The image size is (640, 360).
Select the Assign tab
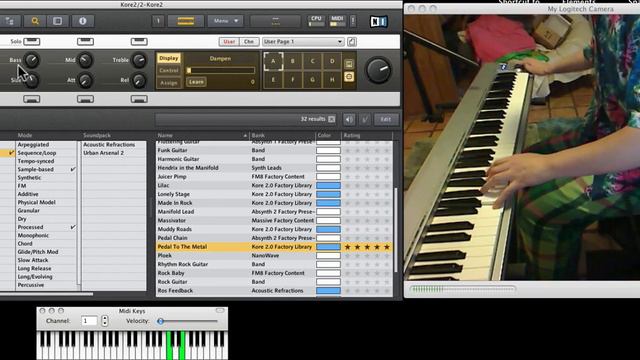click(x=169, y=83)
